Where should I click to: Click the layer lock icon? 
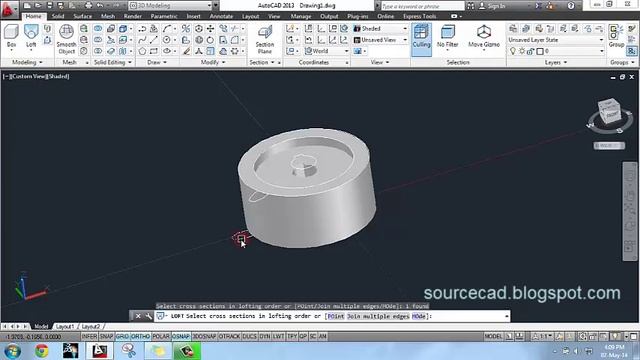(530, 51)
